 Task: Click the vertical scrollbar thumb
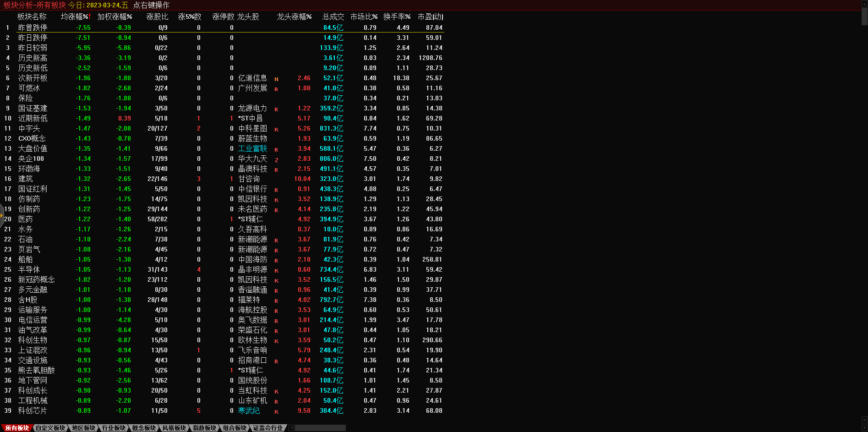pyautogui.click(x=864, y=16)
